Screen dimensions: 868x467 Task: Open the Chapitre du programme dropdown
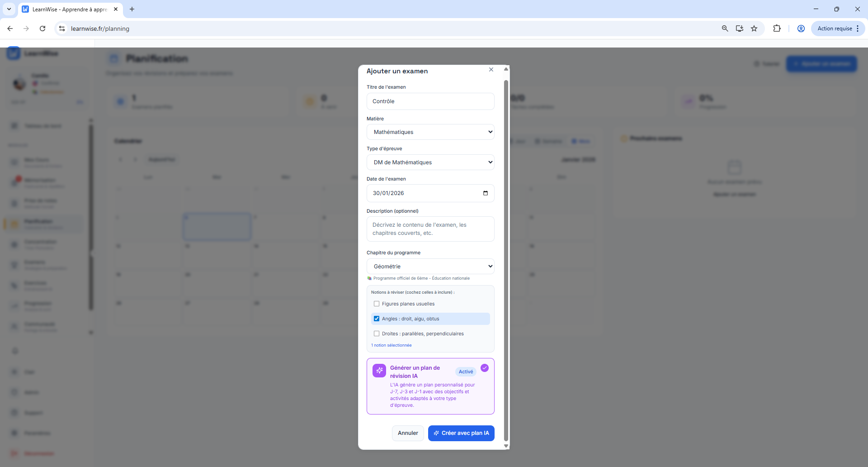430,267
